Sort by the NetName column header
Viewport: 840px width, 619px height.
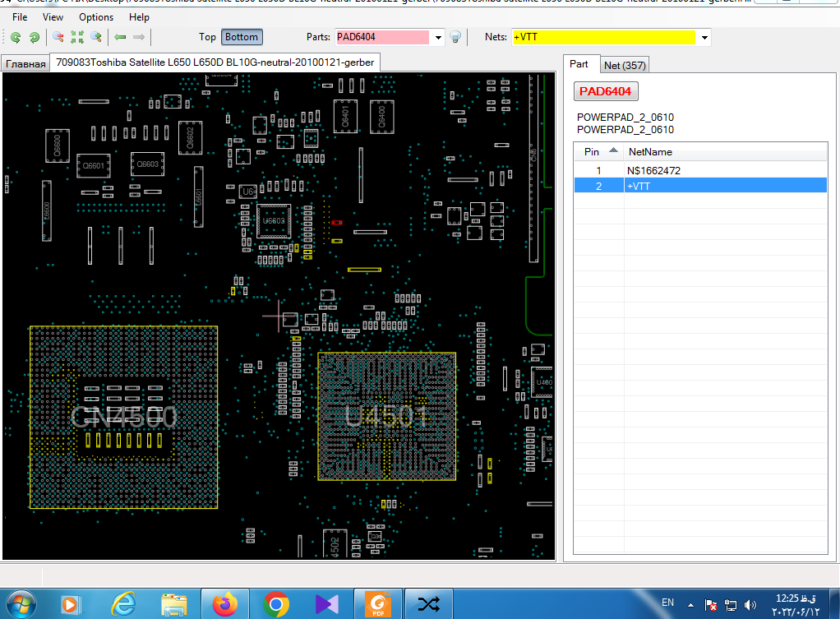[726, 152]
